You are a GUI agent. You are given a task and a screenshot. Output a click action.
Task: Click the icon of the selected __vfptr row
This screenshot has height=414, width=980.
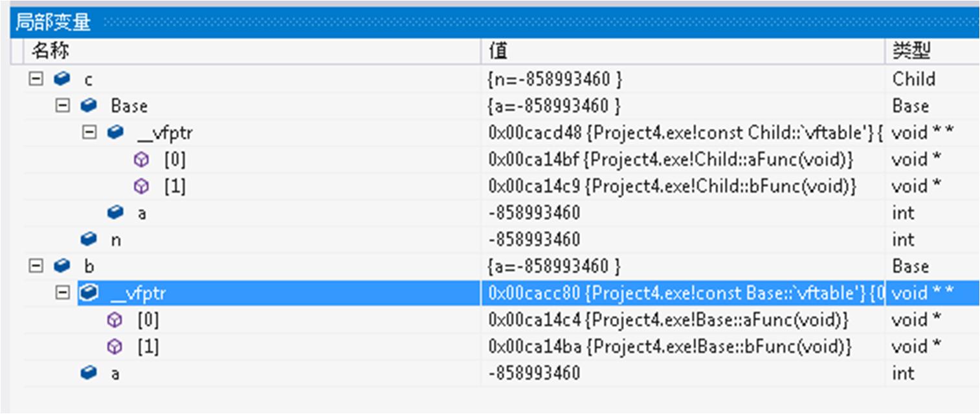tap(89, 293)
